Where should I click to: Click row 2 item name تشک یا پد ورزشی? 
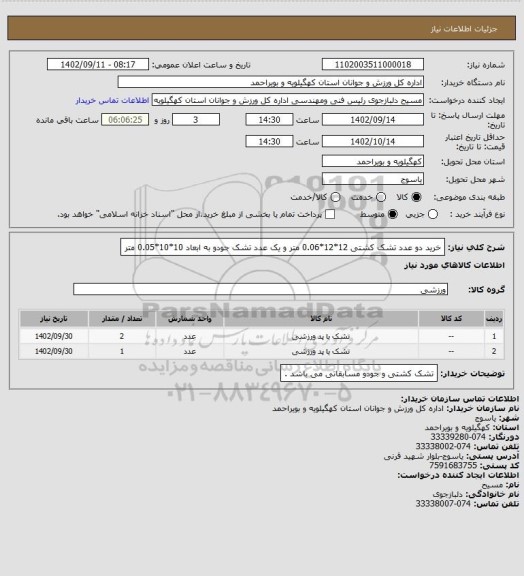pos(321,352)
